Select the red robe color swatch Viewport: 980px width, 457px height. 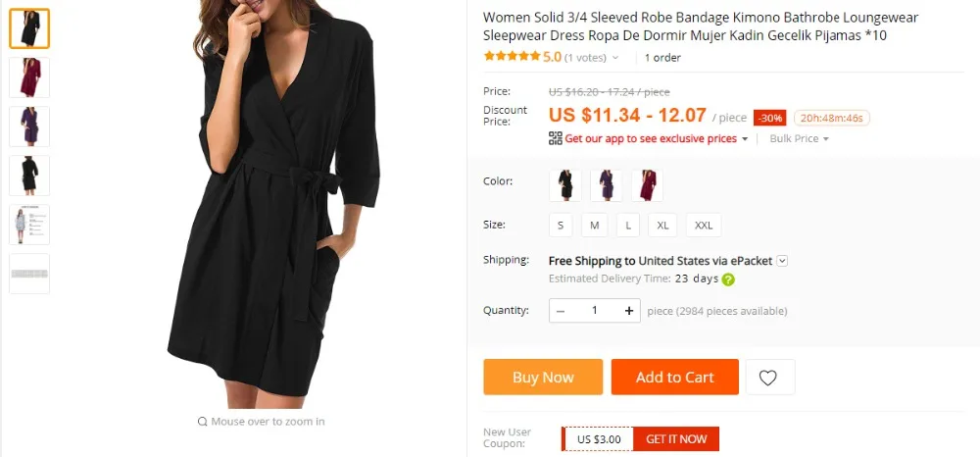[647, 185]
